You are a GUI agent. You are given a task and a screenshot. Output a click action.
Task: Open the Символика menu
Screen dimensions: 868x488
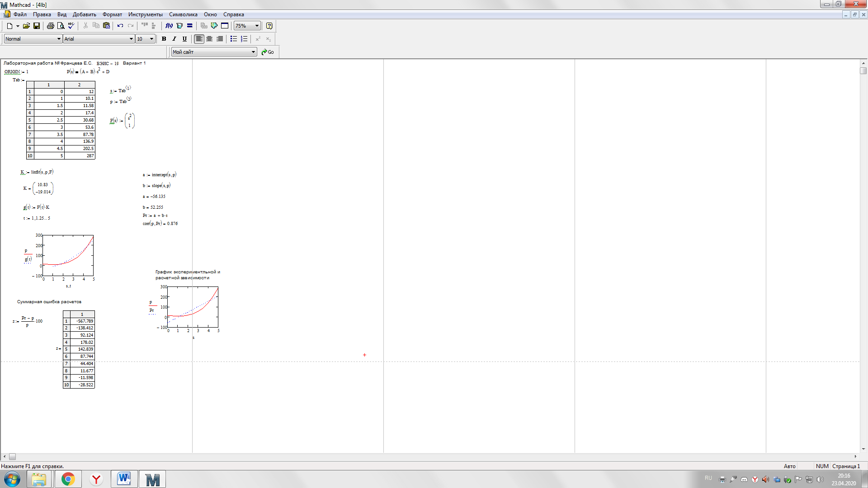pyautogui.click(x=183, y=14)
